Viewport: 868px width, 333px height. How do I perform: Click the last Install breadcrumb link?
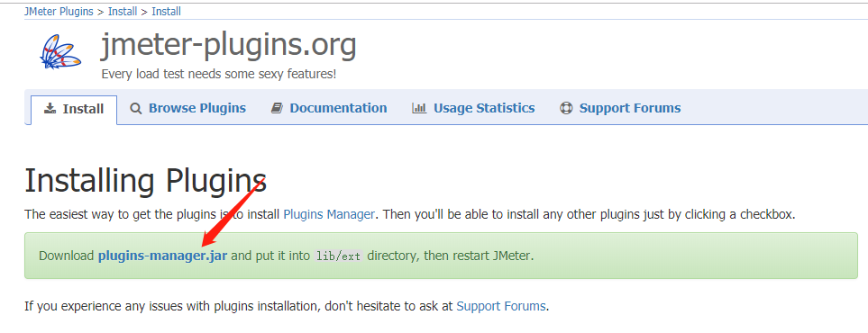166,11
